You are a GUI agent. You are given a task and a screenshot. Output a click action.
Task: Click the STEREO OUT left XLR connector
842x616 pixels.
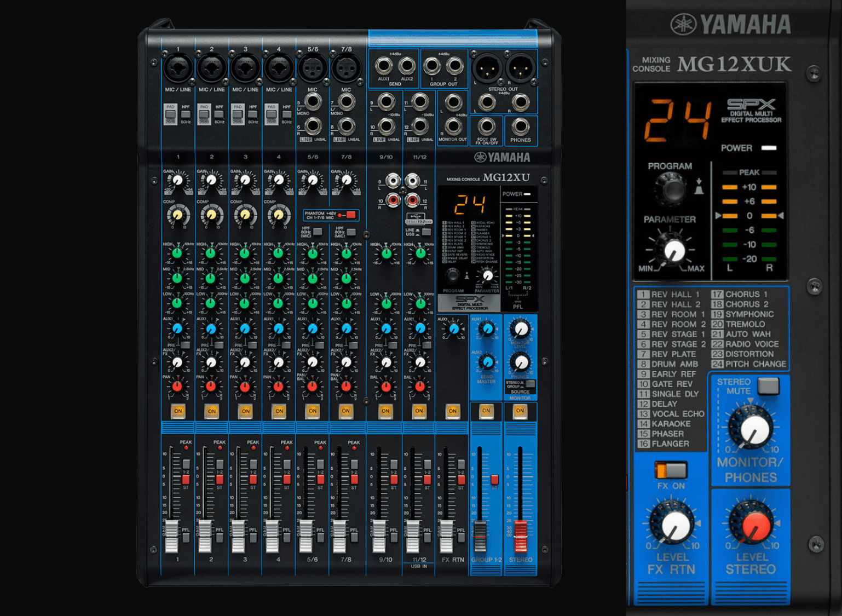coord(487,69)
